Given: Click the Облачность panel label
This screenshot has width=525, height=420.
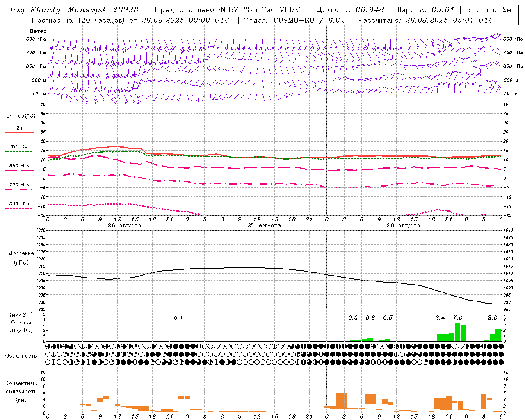Looking at the screenshot, I should pyautogui.click(x=21, y=356).
